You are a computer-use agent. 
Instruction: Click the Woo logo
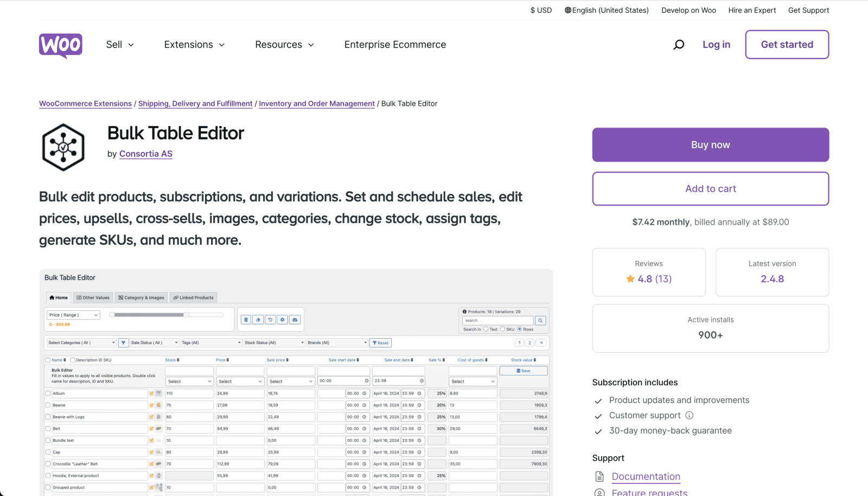pyautogui.click(x=61, y=45)
